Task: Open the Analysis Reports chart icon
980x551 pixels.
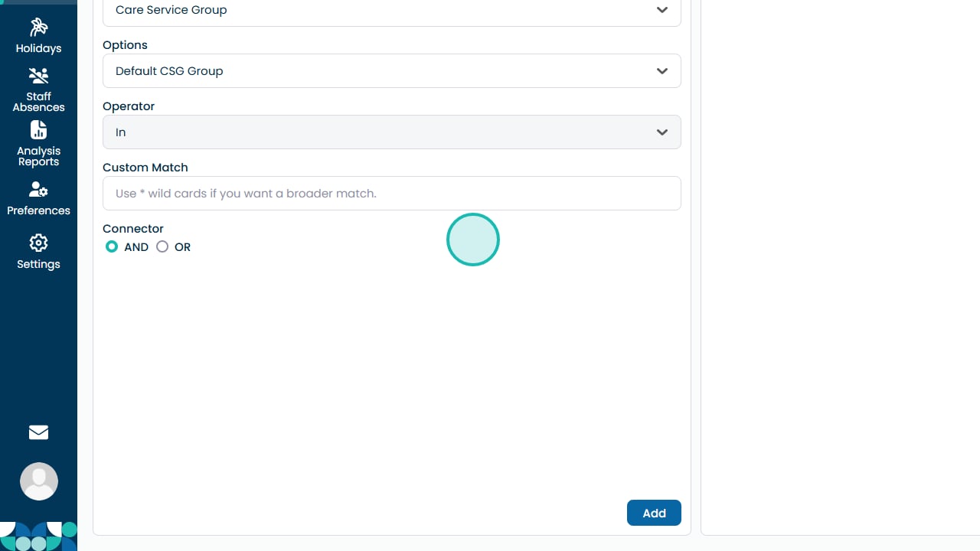Action: click(38, 129)
